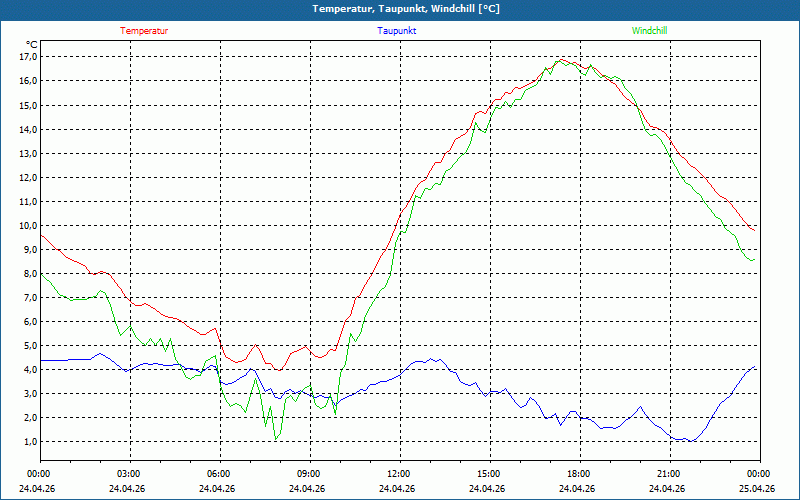This screenshot has width=800, height=500.
Task: Click the '18:00' time axis label
Action: pos(578,474)
